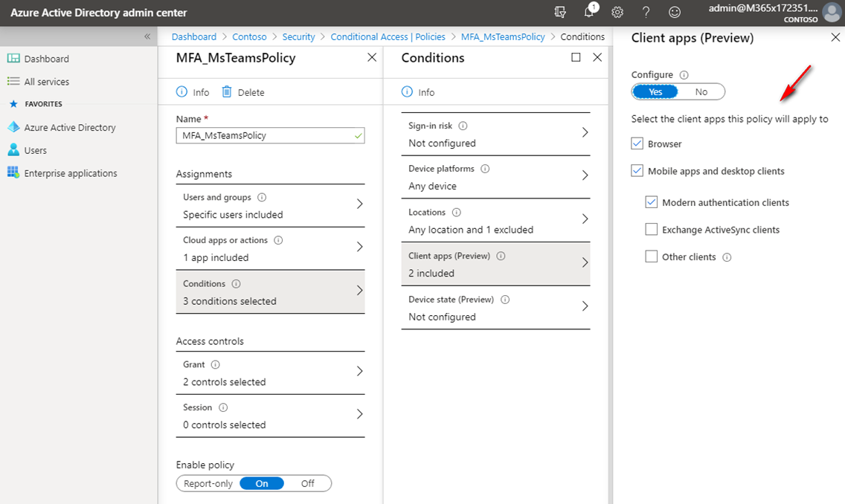This screenshot has width=845, height=504.
Task: Click the Delete policy button
Action: (243, 92)
